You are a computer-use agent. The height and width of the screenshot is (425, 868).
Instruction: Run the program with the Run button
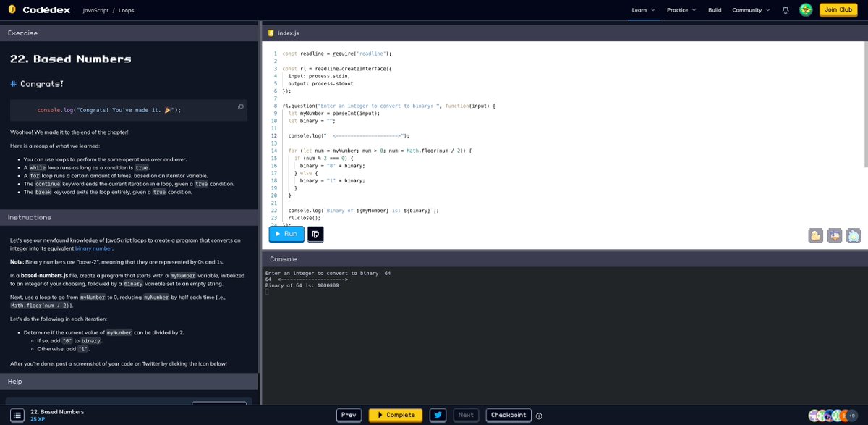tap(286, 234)
